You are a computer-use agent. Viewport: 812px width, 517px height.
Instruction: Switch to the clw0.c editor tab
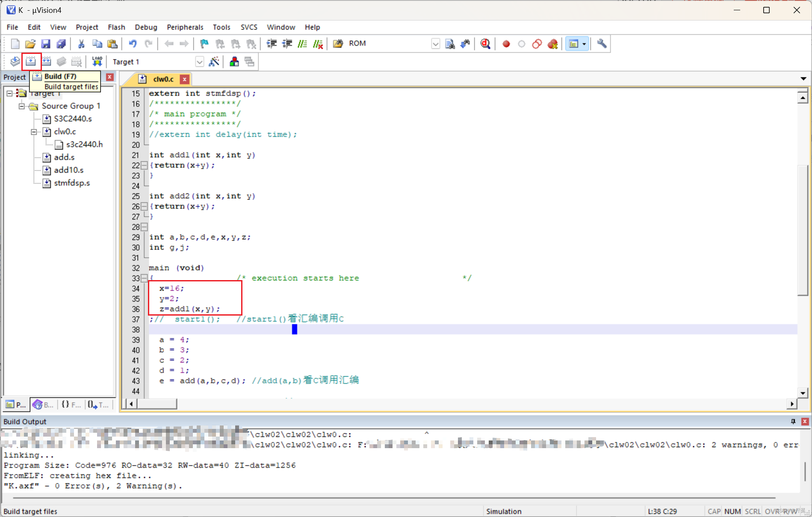pos(163,79)
